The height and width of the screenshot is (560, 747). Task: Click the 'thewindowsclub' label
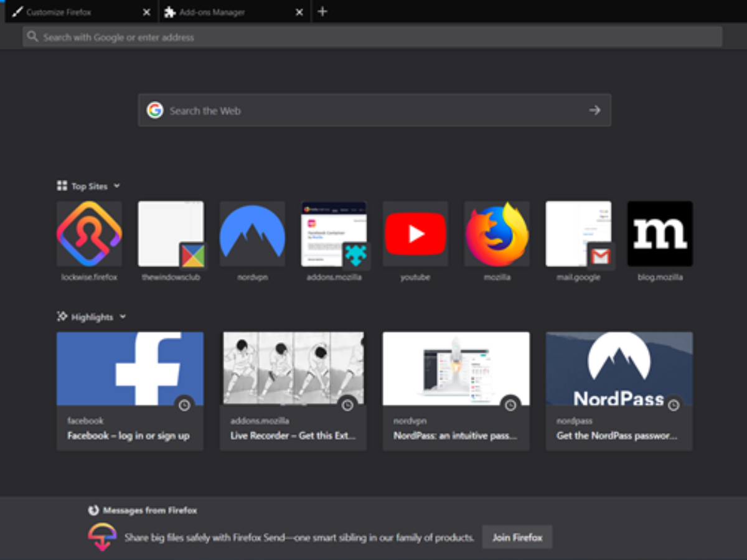pos(171,277)
